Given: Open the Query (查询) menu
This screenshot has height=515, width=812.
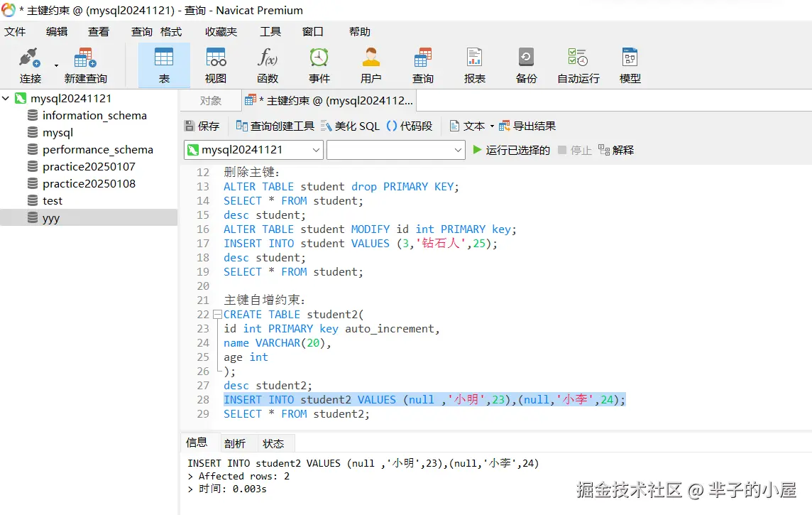Looking at the screenshot, I should (141, 31).
